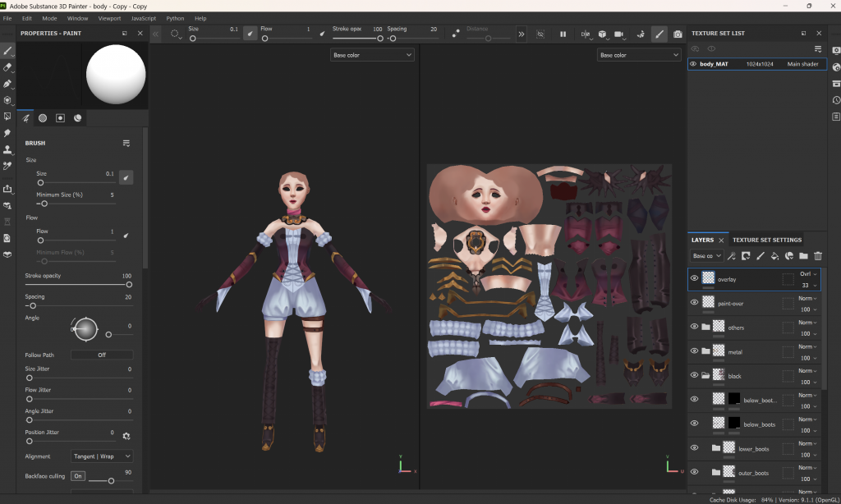Add a mask in Layers panel
The width and height of the screenshot is (841, 504).
point(746,256)
